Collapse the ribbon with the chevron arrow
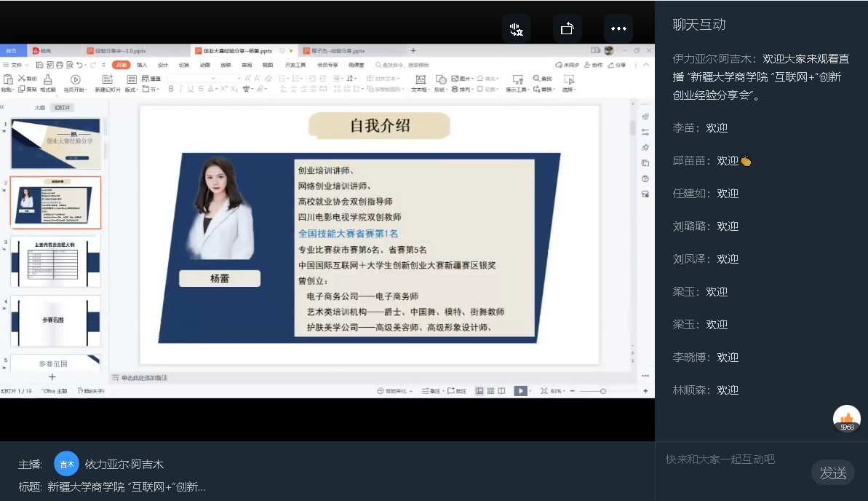Viewport: 868px width, 501px height. pos(646,65)
